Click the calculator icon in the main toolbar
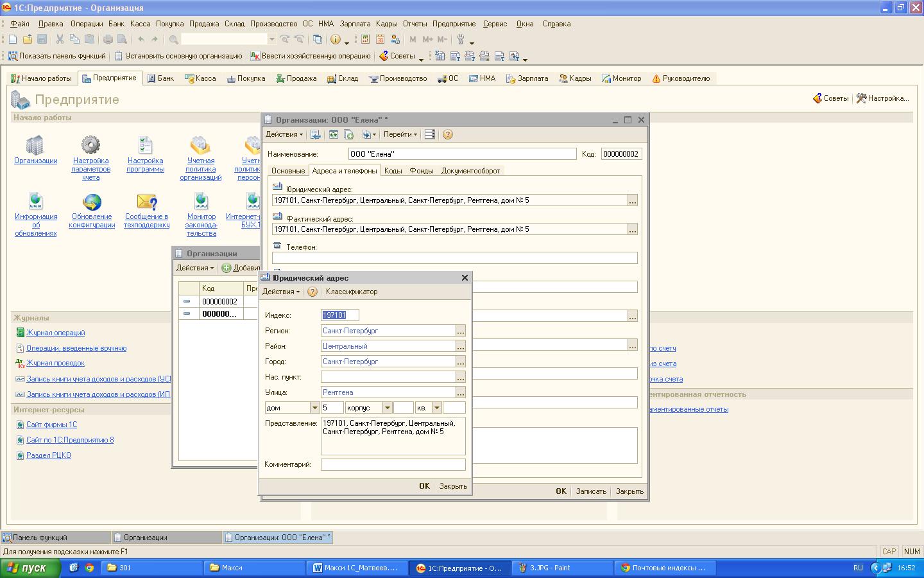The image size is (924, 578). 365,39
